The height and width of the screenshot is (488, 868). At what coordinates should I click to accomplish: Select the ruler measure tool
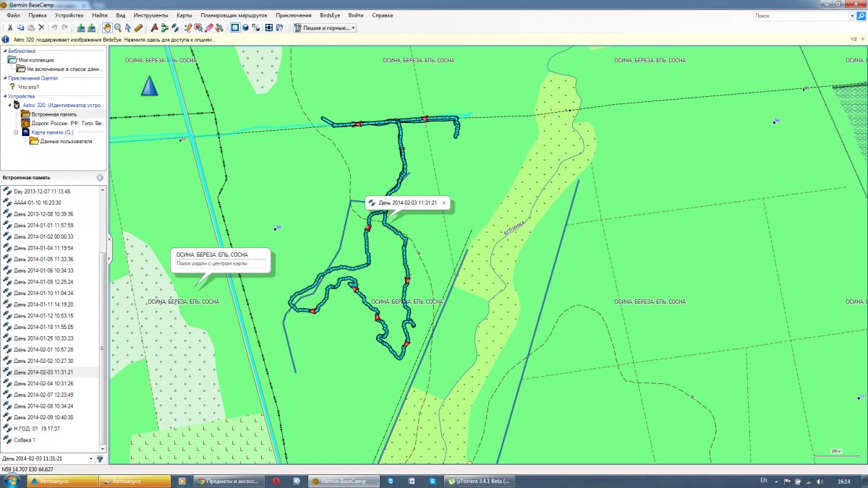click(138, 27)
